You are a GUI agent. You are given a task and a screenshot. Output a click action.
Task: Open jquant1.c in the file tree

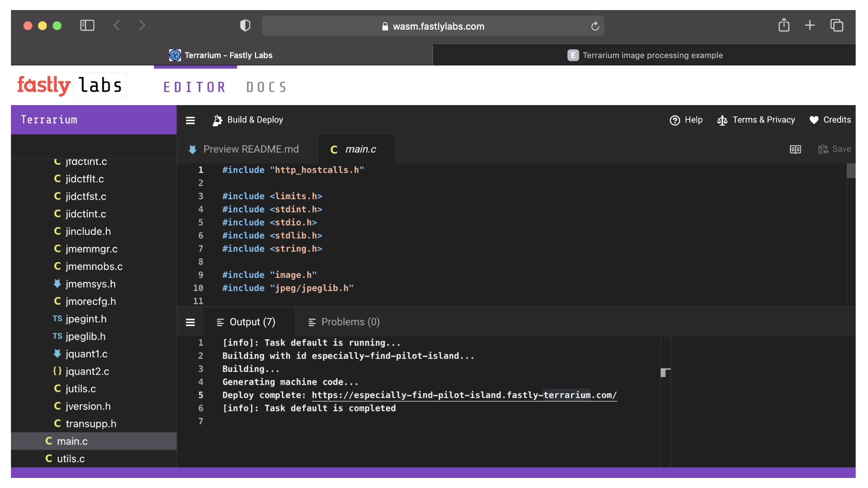pyautogui.click(x=94, y=354)
